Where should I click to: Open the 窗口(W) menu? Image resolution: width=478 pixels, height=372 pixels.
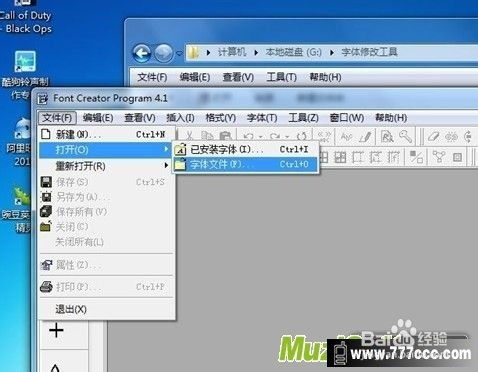[347, 118]
